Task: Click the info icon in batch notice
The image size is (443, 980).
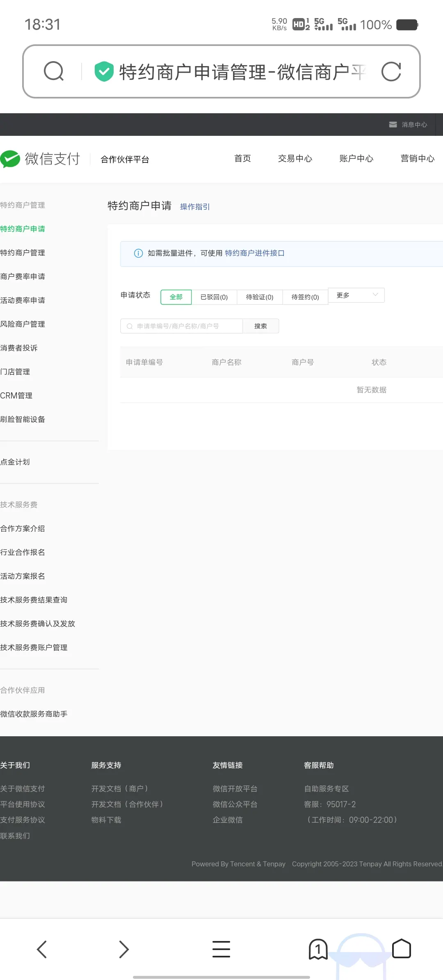Action: (139, 253)
